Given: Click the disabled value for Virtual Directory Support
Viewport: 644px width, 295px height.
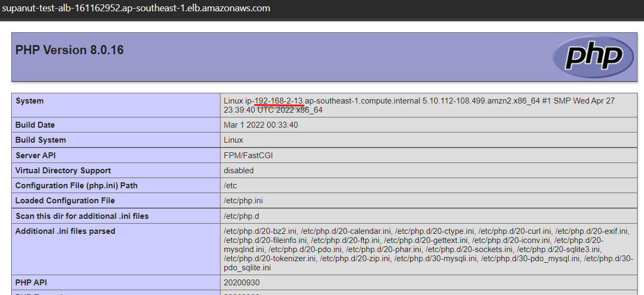Looking at the screenshot, I should pos(239,171).
